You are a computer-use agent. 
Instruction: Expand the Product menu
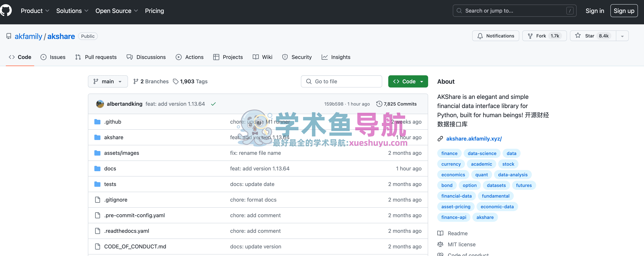tap(35, 11)
